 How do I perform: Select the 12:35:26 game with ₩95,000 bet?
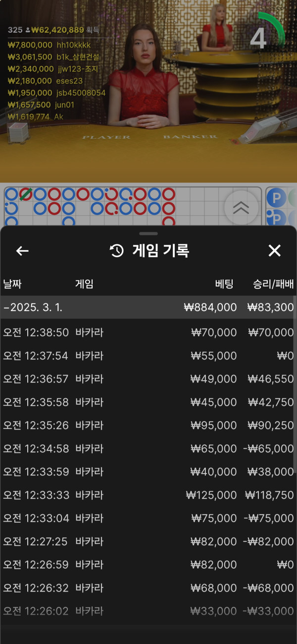point(148,426)
